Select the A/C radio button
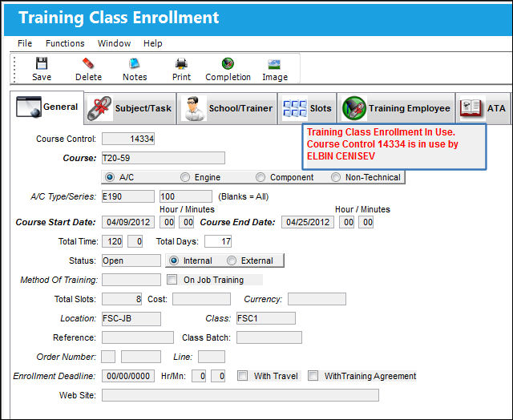The width and height of the screenshot is (513, 420). click(109, 177)
